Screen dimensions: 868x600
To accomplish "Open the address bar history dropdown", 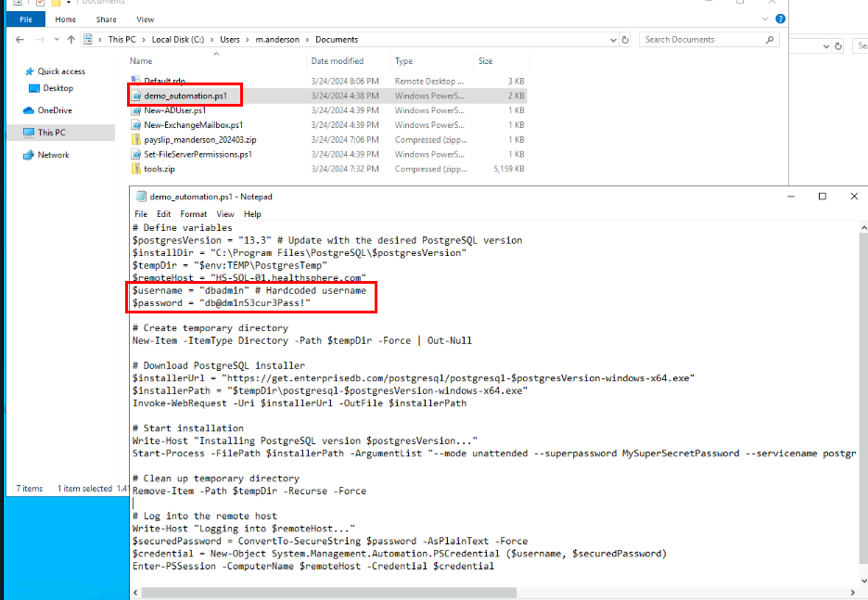I will tap(613, 40).
